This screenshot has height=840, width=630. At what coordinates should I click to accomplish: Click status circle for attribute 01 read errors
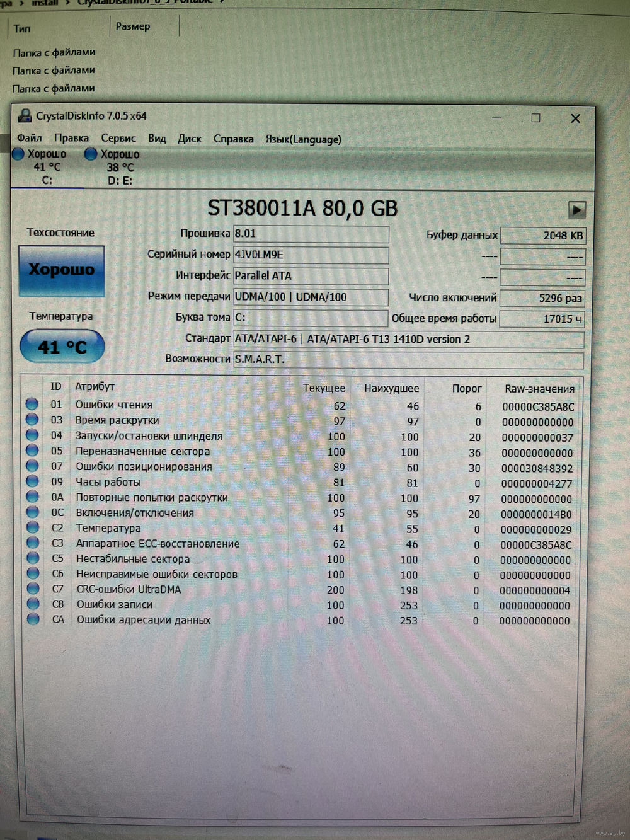[x=32, y=404]
